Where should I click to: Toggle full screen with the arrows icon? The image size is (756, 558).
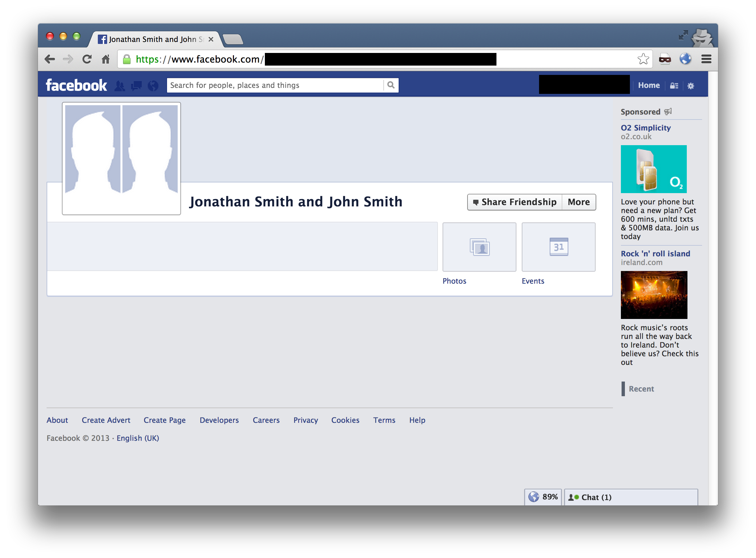[683, 35]
